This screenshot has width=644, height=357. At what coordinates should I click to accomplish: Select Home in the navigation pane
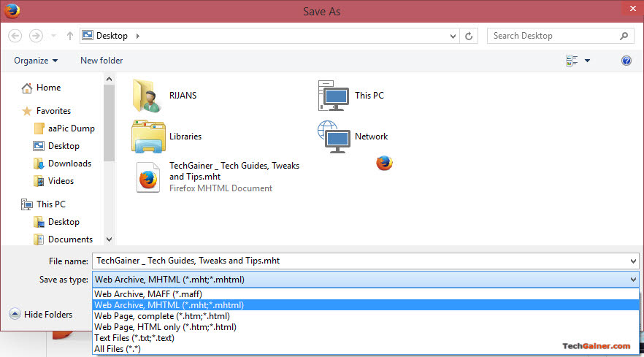coord(41,88)
